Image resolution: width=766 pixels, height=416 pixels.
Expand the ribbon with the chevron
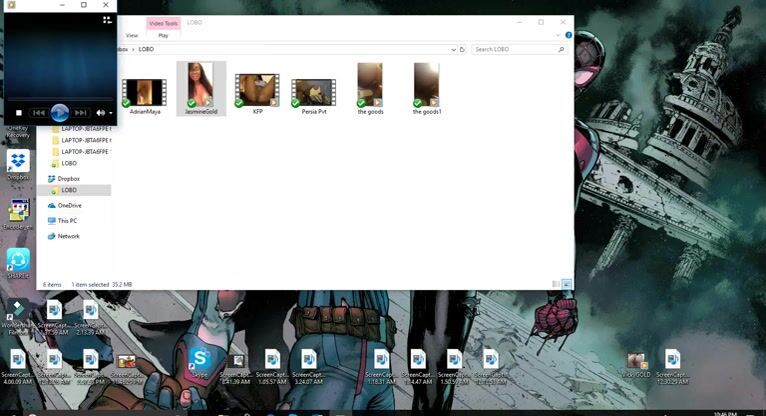(557, 35)
